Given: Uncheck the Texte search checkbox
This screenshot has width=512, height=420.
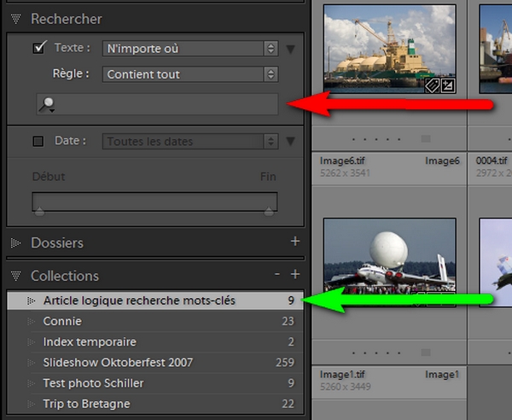Looking at the screenshot, I should (38, 49).
